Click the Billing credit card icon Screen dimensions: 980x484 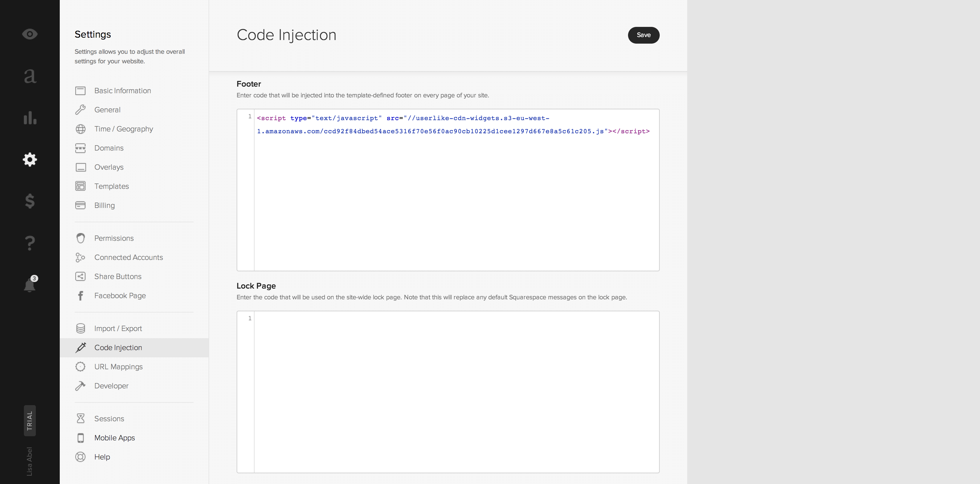[x=80, y=205]
